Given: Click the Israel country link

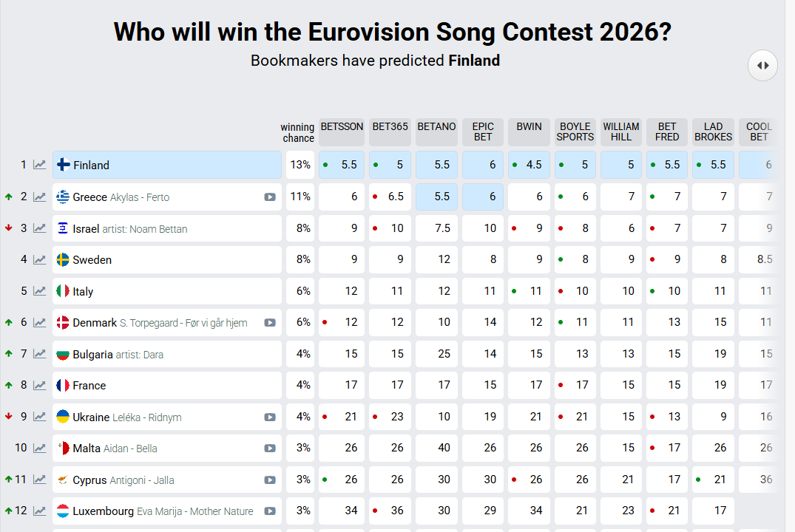Looking at the screenshot, I should (x=86, y=228).
